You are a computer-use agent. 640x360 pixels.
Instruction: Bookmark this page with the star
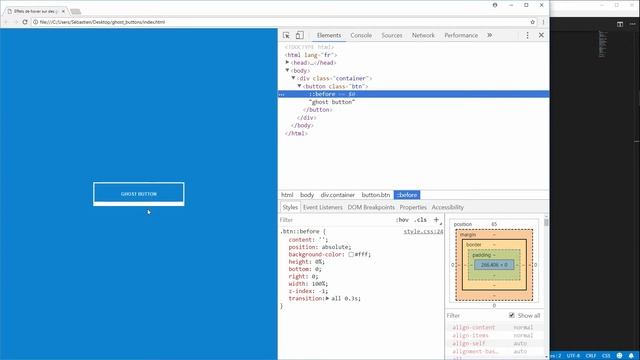point(533,22)
